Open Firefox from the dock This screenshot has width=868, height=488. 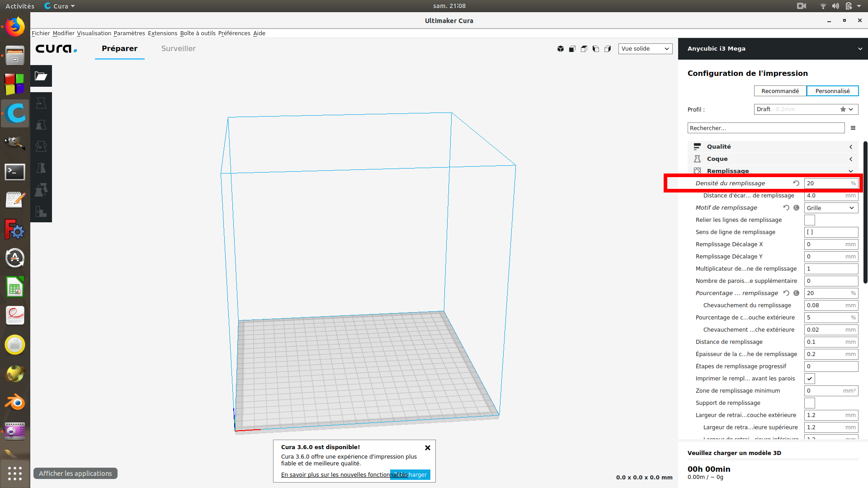coord(15,27)
